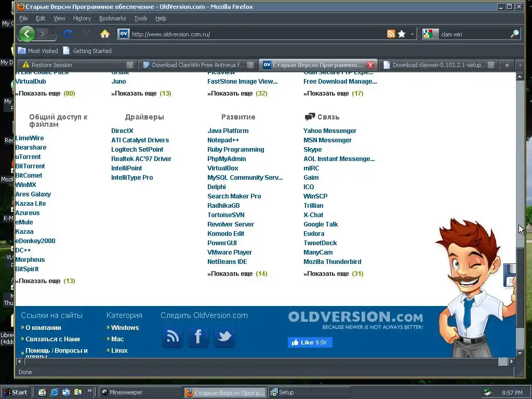
Task: Click the floppy disk icon beside the mascot
Action: (x=510, y=275)
